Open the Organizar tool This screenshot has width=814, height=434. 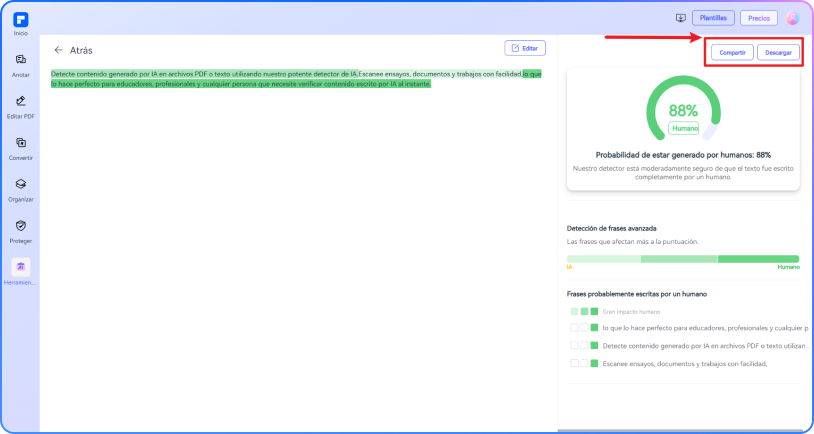(21, 190)
